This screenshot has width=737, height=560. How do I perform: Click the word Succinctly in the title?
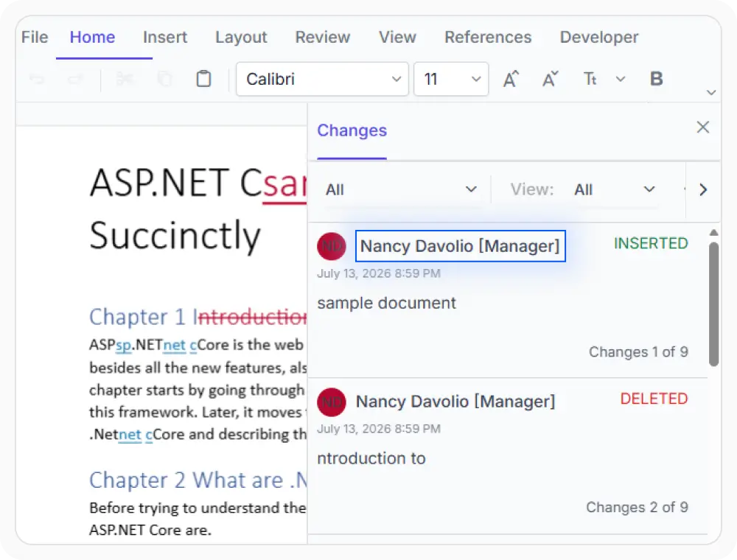click(175, 236)
